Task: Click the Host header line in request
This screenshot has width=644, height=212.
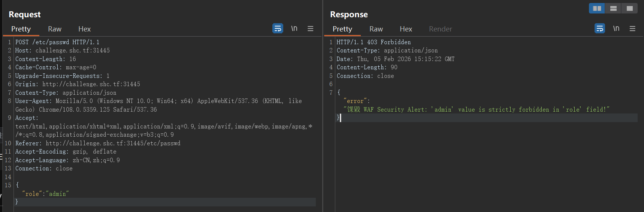Action: tap(62, 51)
